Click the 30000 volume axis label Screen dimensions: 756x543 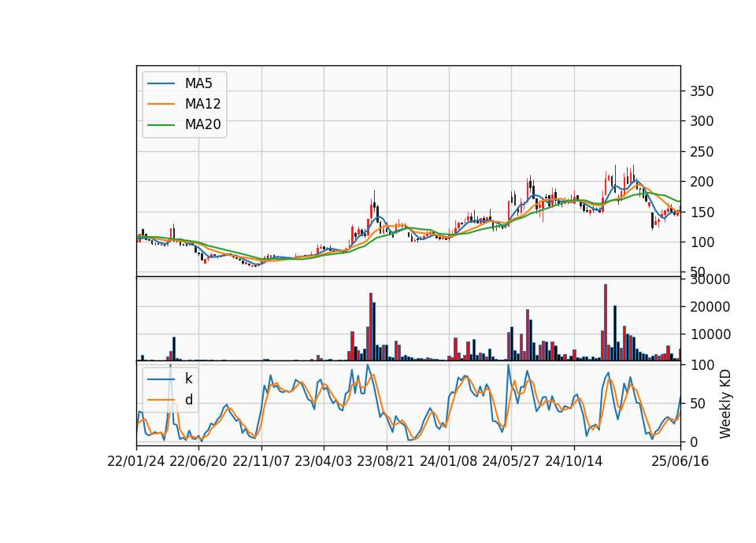(x=710, y=279)
